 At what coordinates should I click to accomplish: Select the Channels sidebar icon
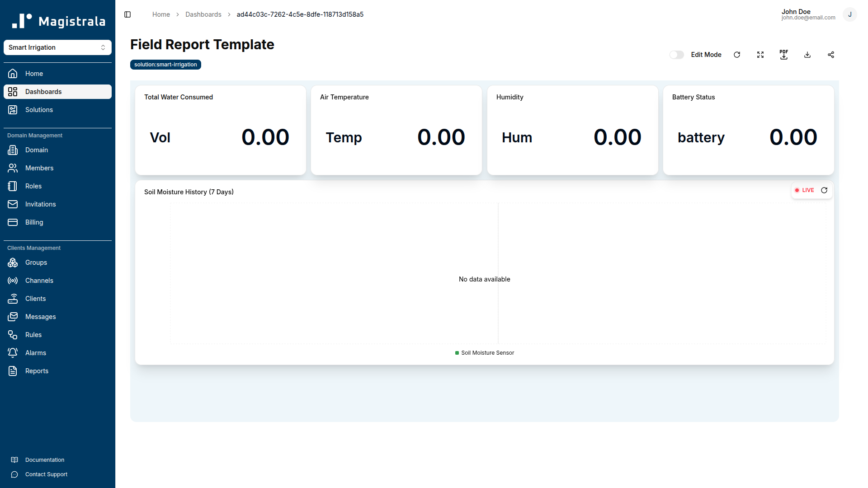pos(12,281)
